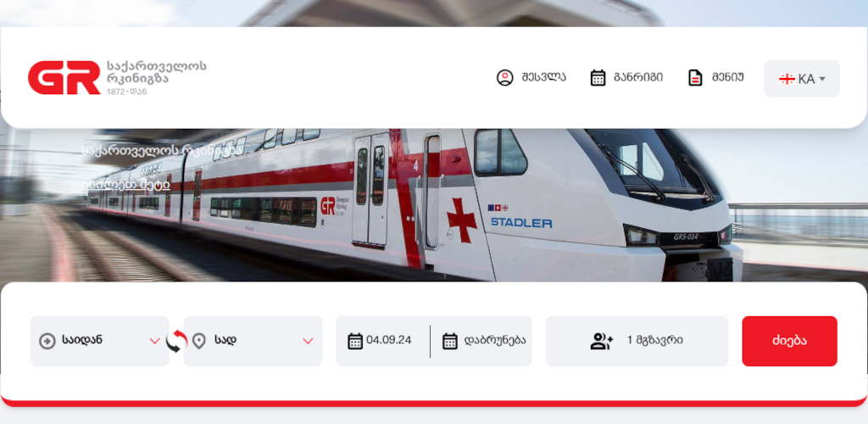Expand the სად destination chevron
The width and height of the screenshot is (868, 424).
click(x=308, y=341)
